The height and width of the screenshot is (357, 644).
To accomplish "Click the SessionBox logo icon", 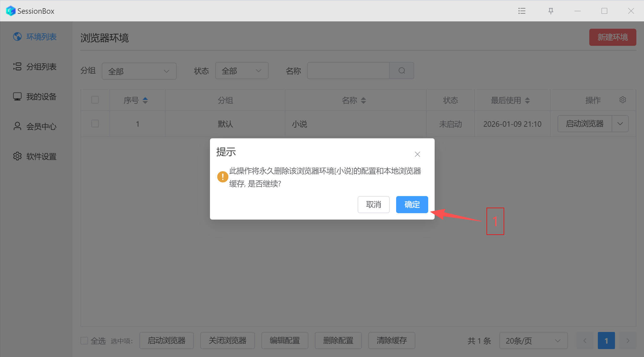I will 11,11.
